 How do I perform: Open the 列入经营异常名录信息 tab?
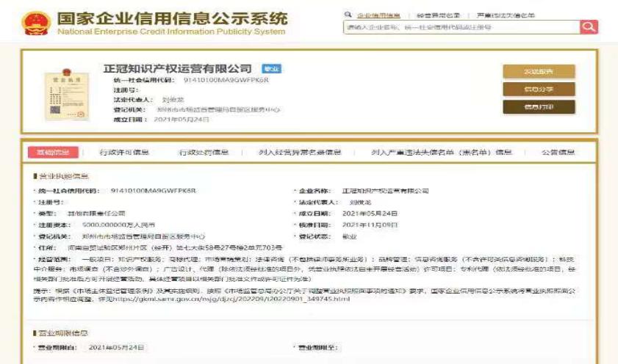300,153
